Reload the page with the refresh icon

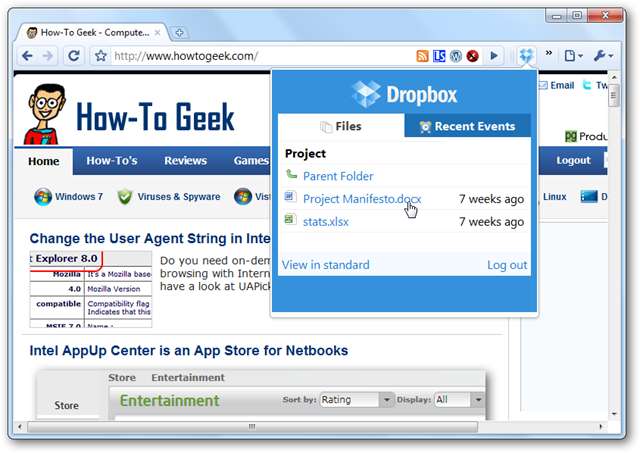click(x=73, y=56)
